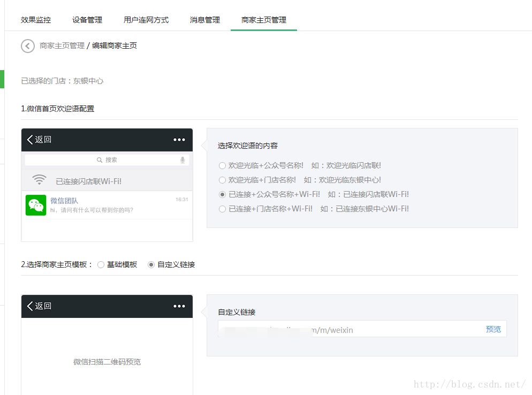Click the microphone icon in search bar
Screen dimensions: 532x395
tap(183, 160)
